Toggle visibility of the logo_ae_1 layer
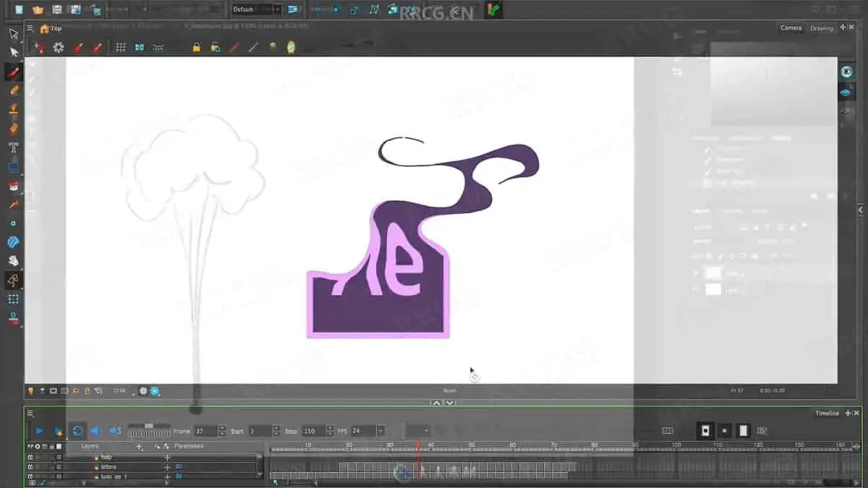 [x=30, y=476]
